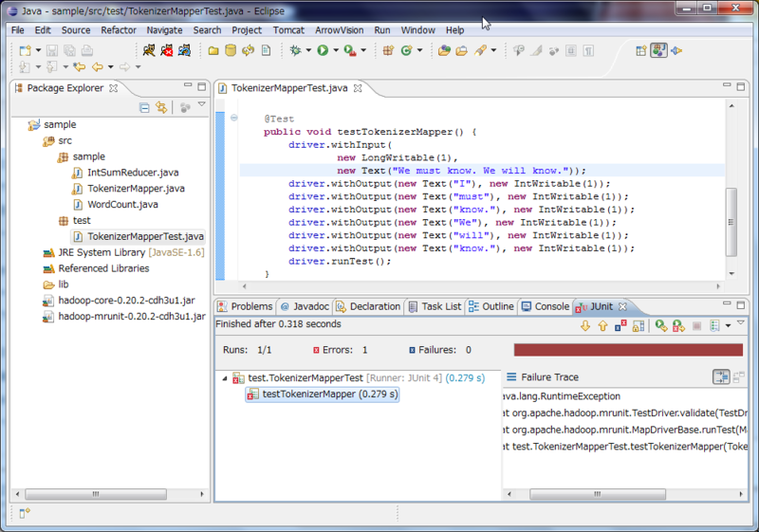The image size is (759, 532).
Task: Click the Run External Tools icon
Action: point(350,50)
